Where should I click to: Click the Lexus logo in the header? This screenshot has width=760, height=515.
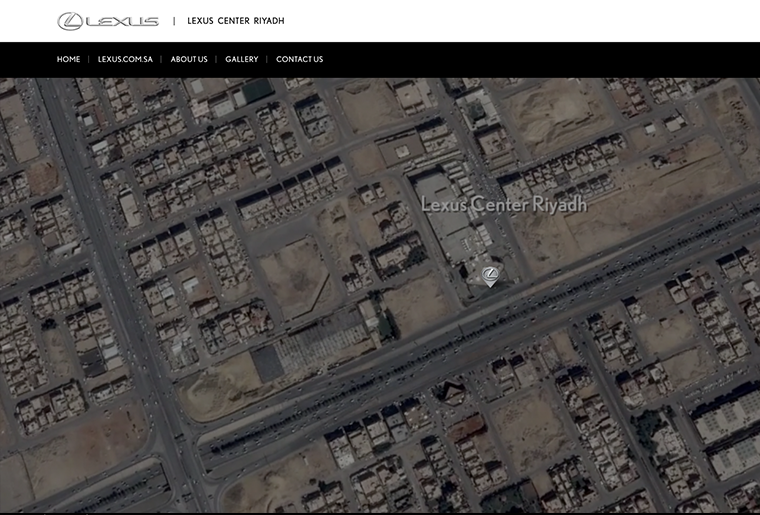point(108,21)
